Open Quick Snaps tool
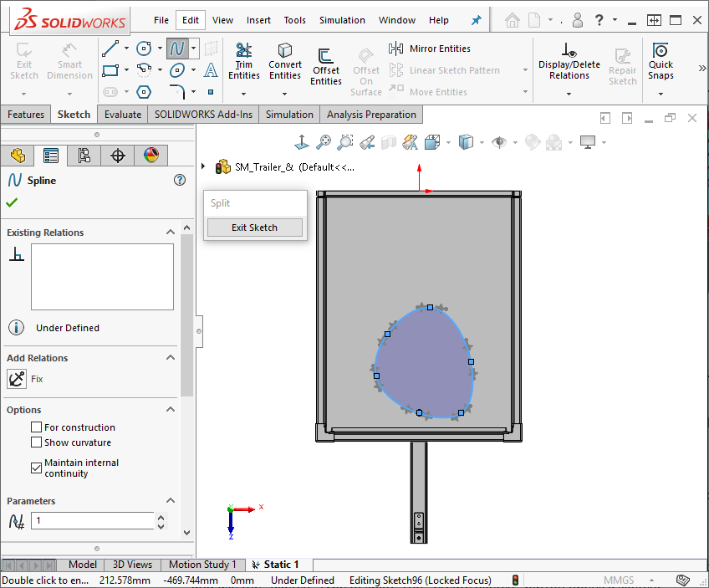This screenshot has width=709, height=588. (661, 62)
